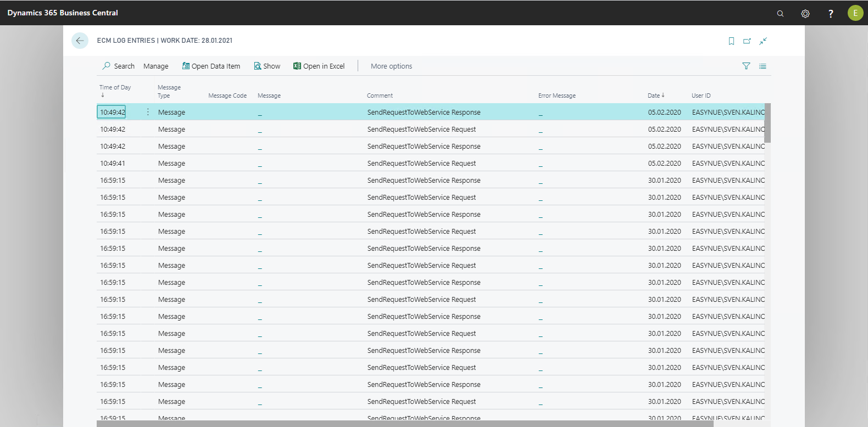This screenshot has width=868, height=427.
Task: Click the user account avatar E
Action: click(855, 13)
